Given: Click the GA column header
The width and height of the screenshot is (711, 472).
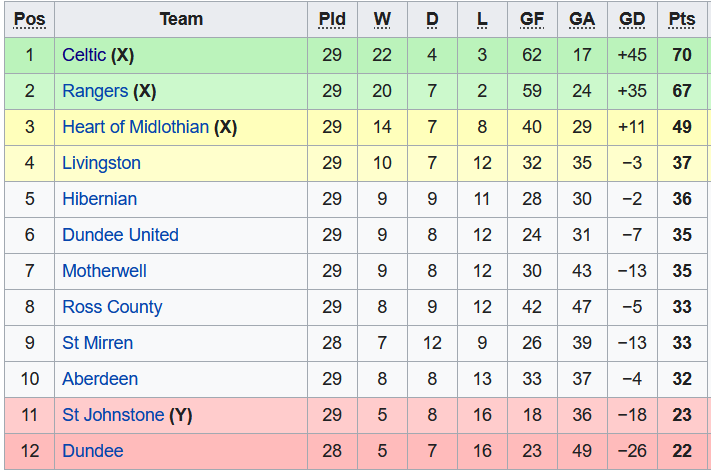Looking at the screenshot, I should click(x=582, y=19).
